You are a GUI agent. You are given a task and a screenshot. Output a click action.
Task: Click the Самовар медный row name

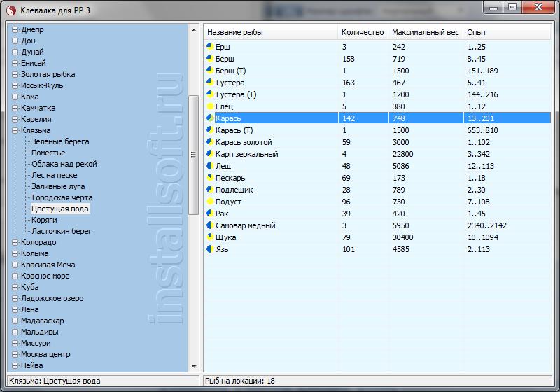pos(246,225)
